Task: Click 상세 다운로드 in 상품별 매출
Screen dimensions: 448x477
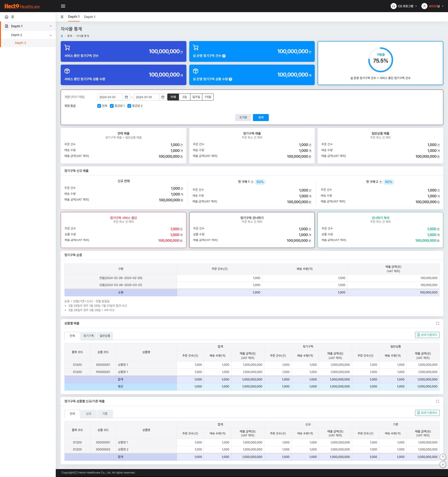Action: [x=427, y=335]
